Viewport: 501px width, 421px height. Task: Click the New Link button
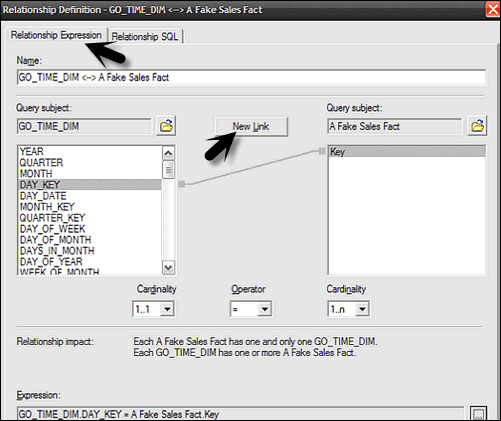(251, 126)
